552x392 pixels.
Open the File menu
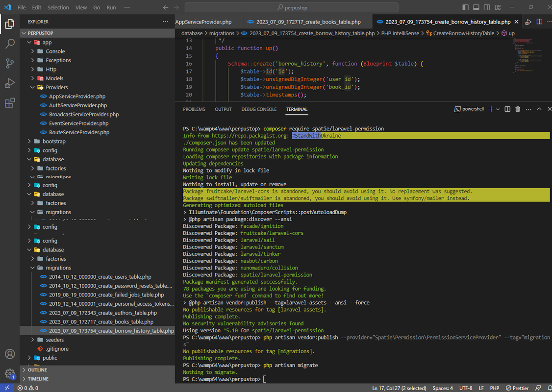(22, 7)
